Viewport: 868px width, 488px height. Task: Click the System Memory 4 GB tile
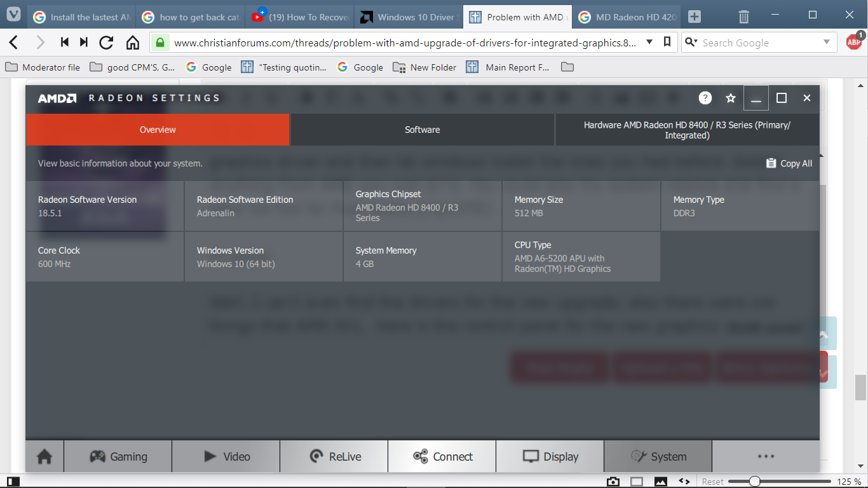pyautogui.click(x=423, y=257)
